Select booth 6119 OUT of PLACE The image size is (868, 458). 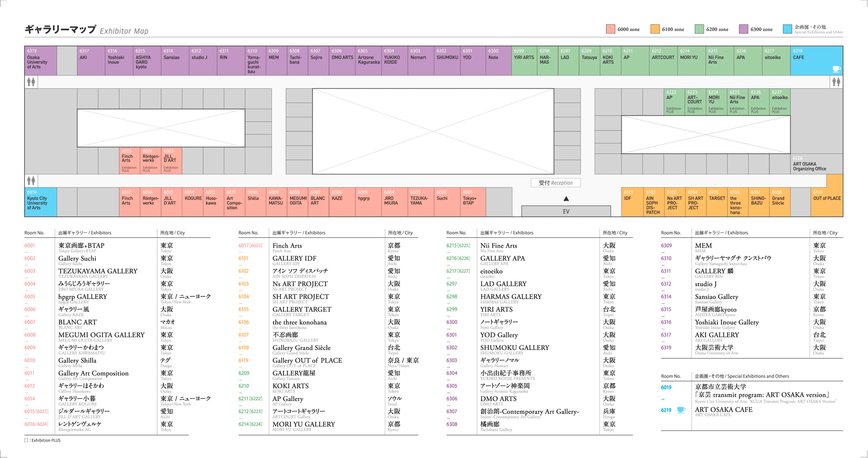(827, 202)
